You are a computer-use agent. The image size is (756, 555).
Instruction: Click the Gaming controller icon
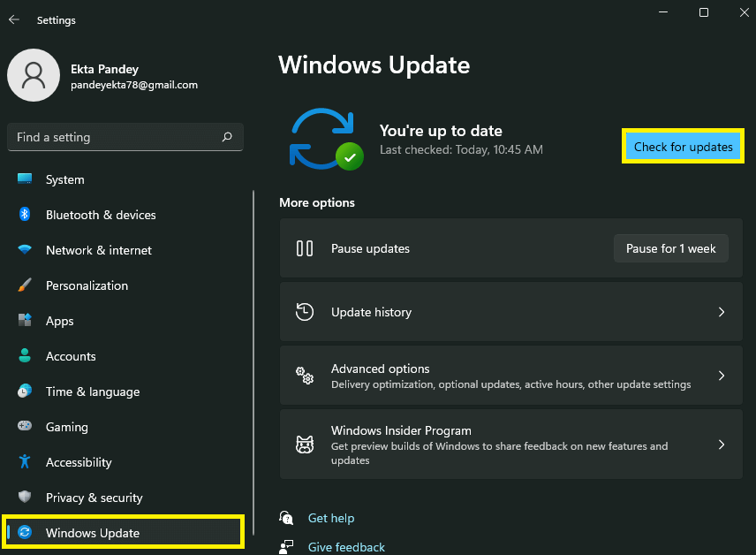click(x=25, y=427)
